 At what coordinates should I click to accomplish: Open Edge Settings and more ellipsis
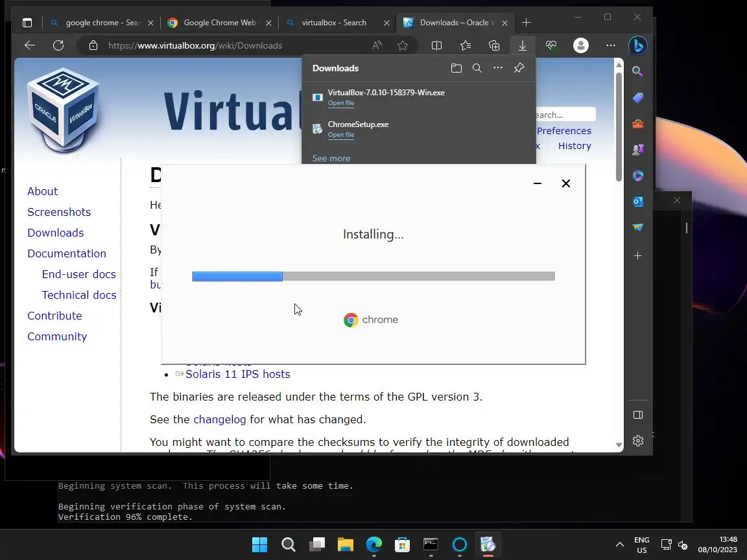click(x=610, y=45)
